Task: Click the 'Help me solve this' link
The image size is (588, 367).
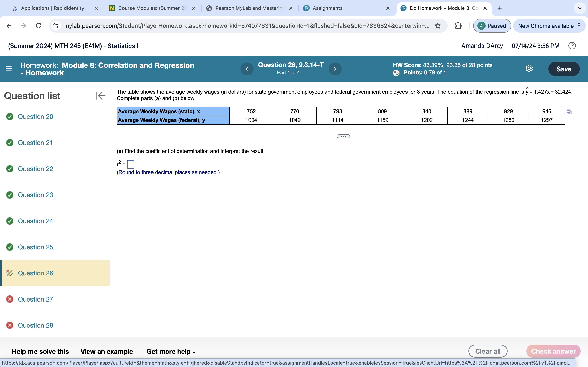Action: click(40, 351)
